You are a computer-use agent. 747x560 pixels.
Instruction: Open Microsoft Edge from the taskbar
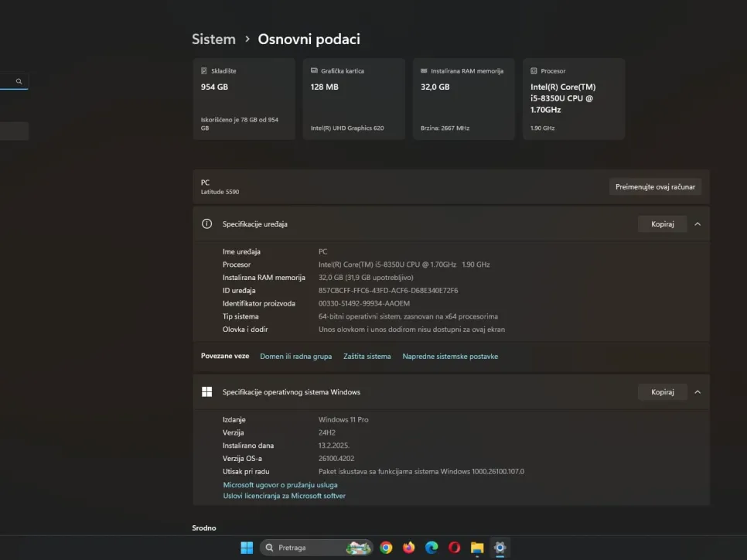point(431,548)
